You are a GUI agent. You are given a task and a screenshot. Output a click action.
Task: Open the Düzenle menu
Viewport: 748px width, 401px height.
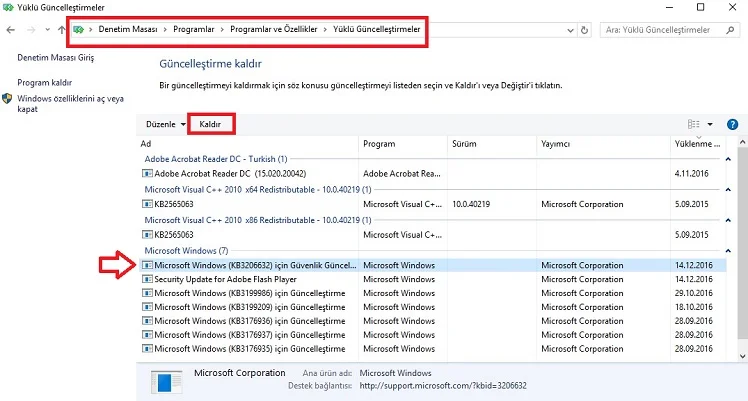point(165,124)
